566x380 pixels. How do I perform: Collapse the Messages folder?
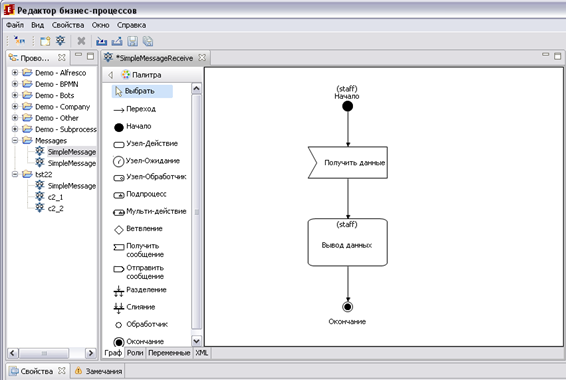point(15,140)
